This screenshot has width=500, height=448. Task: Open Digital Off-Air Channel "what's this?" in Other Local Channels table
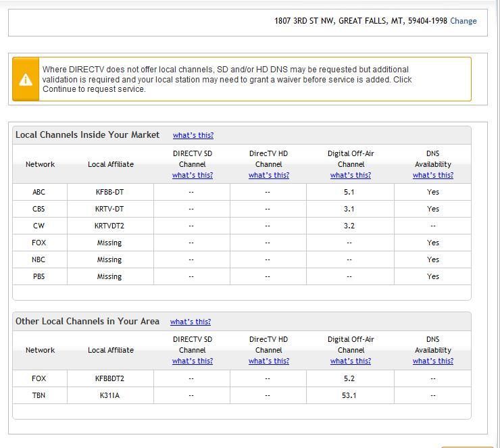tap(351, 361)
